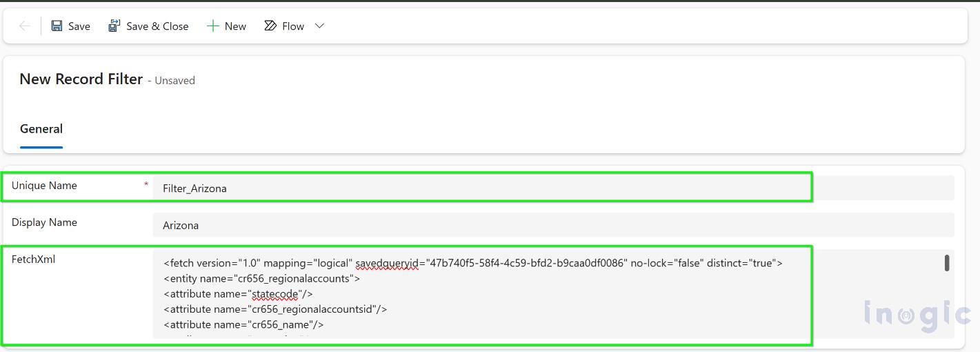This screenshot has height=352, width=980.
Task: Click Save & Close label
Action: tap(157, 26)
